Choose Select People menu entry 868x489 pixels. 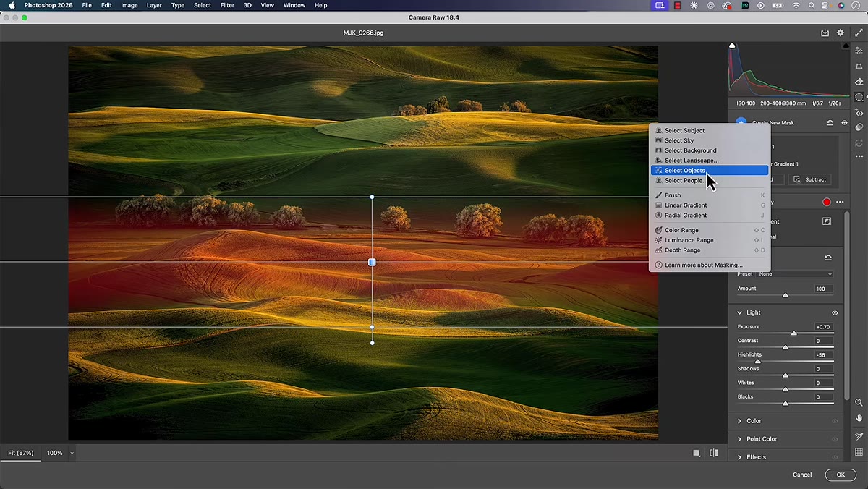710,181
